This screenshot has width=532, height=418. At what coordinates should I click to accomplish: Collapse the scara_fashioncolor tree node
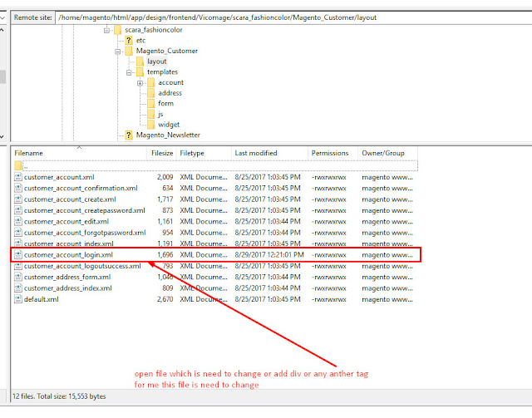point(107,31)
